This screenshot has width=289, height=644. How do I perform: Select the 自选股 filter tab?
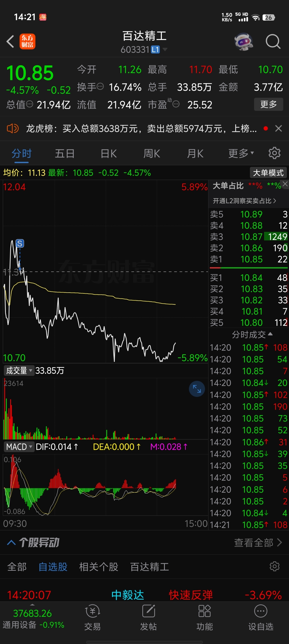[x=53, y=567]
